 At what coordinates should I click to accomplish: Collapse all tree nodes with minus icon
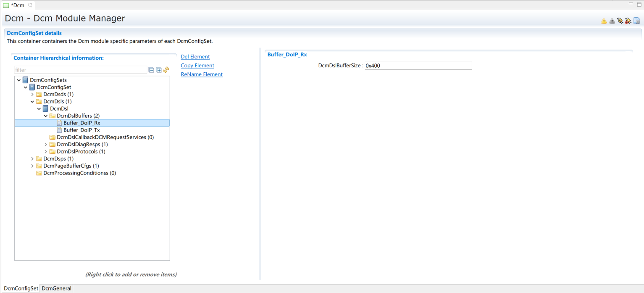click(x=152, y=70)
